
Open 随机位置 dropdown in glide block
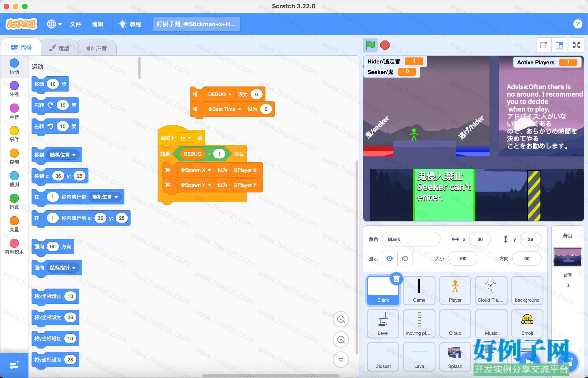click(105, 197)
